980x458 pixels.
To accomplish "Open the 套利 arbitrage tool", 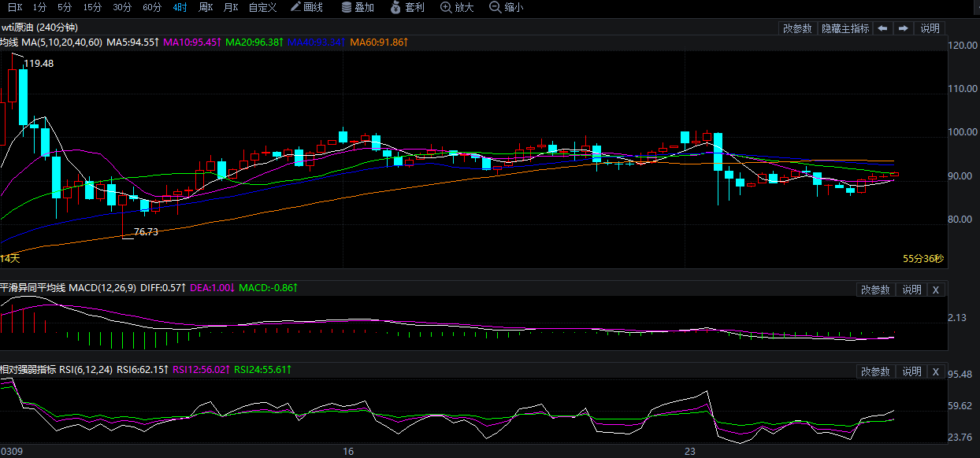I will tap(407, 8).
